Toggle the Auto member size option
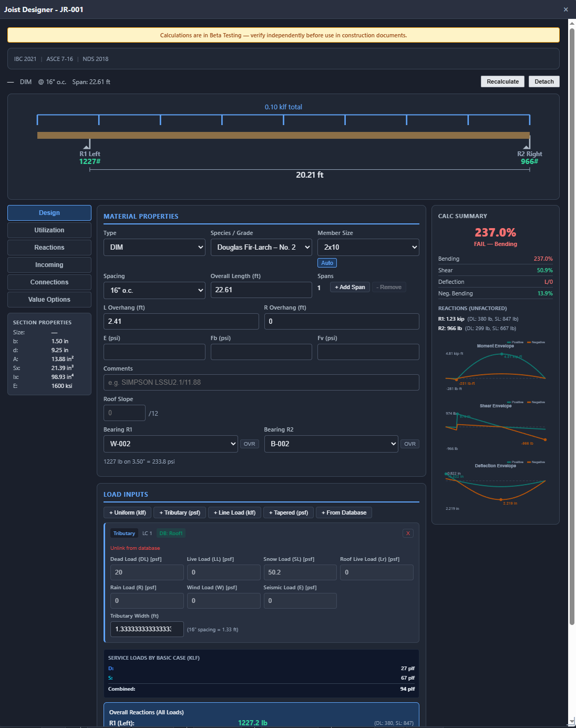This screenshot has width=576, height=728. (x=327, y=263)
